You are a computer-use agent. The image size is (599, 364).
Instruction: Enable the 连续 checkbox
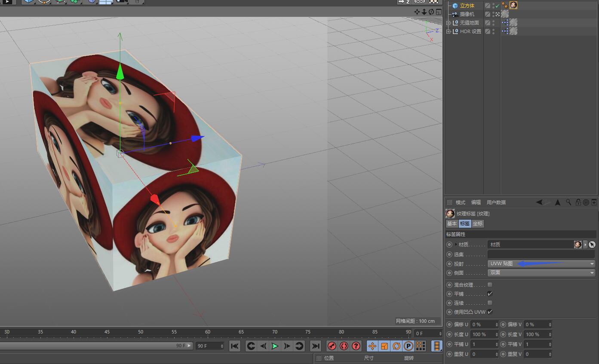[x=490, y=303]
